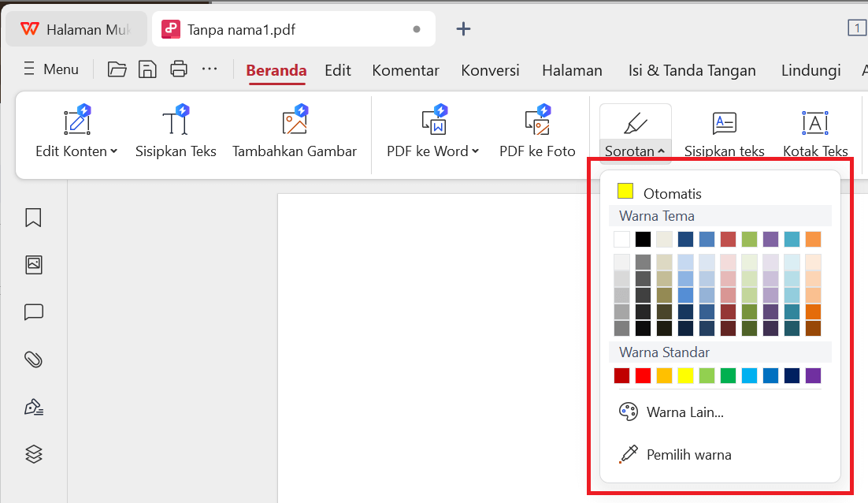Click Warna Lain... for custom colors
This screenshot has height=503, width=868.
(x=670, y=412)
